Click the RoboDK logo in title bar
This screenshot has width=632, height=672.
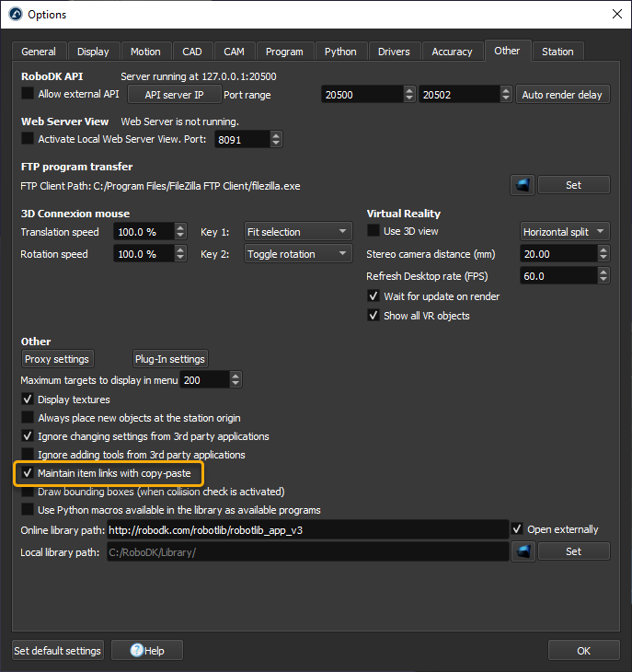click(15, 15)
